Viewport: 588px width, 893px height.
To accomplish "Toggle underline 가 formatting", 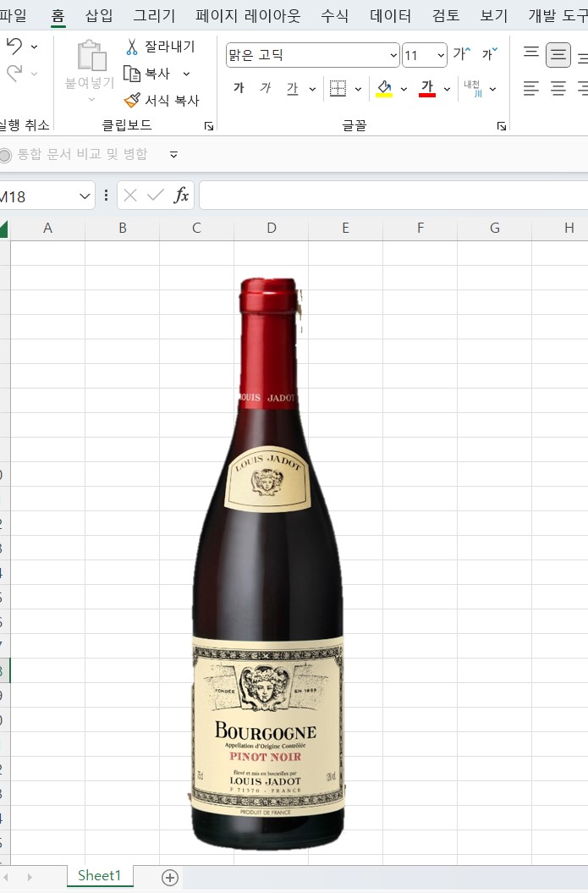I will pos(292,88).
